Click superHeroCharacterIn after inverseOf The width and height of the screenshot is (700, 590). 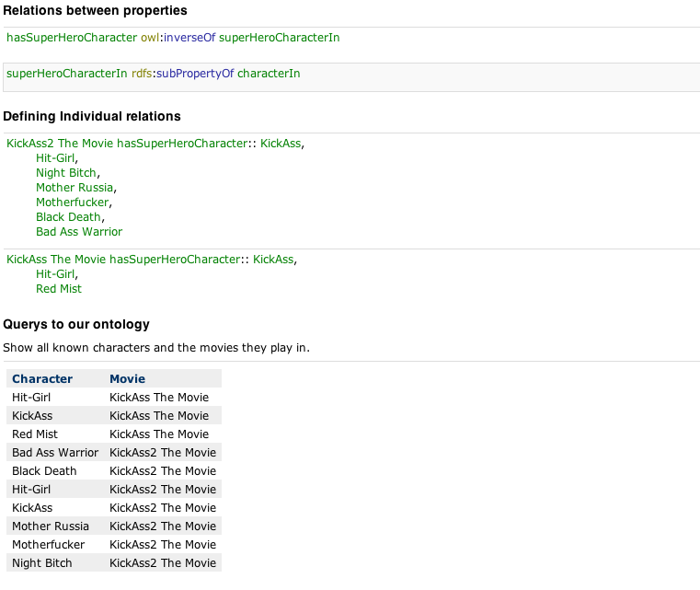[x=279, y=38]
